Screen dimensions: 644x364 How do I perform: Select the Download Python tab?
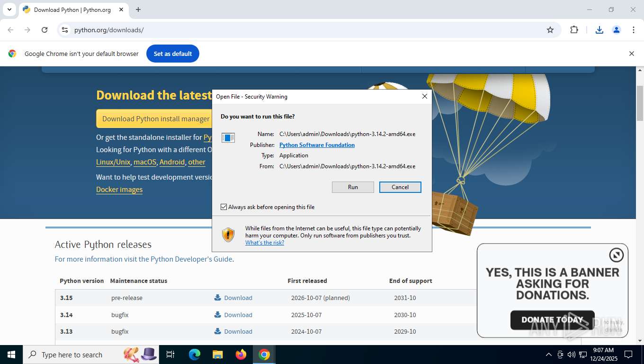pos(72,10)
